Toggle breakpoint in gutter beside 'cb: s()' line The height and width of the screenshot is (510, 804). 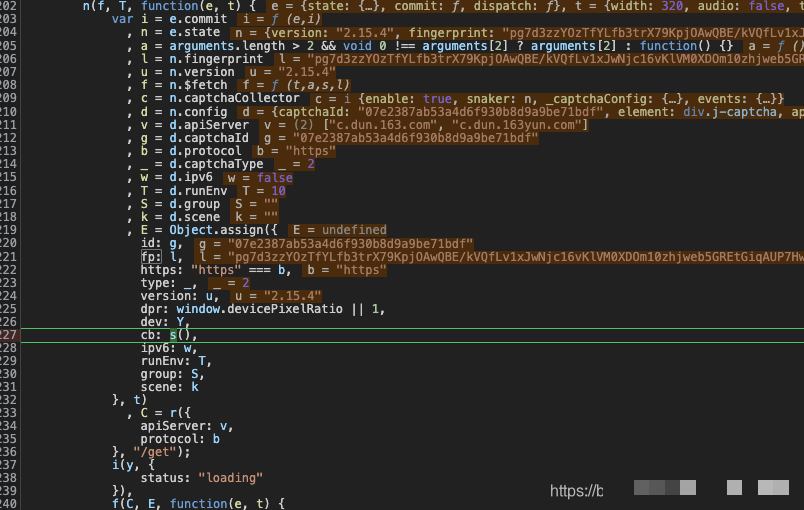coord(8,335)
